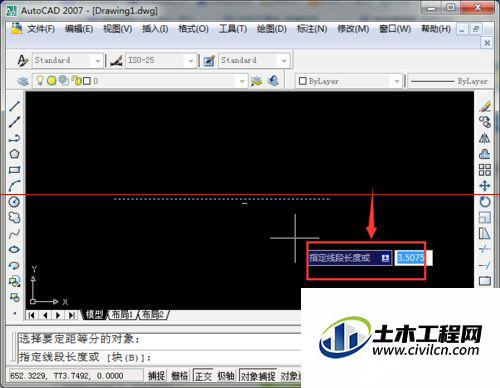Select the Revision Cloud tool
This screenshot has height=388, width=500.
pos(14,218)
